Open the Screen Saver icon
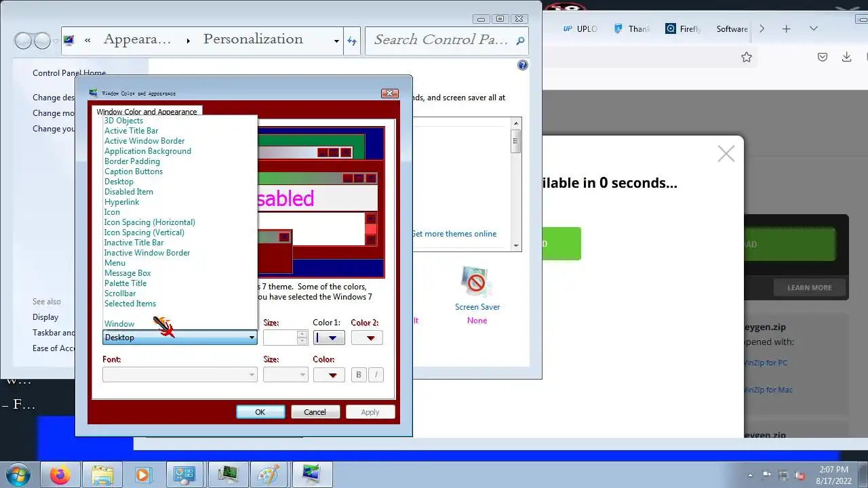 [477, 282]
